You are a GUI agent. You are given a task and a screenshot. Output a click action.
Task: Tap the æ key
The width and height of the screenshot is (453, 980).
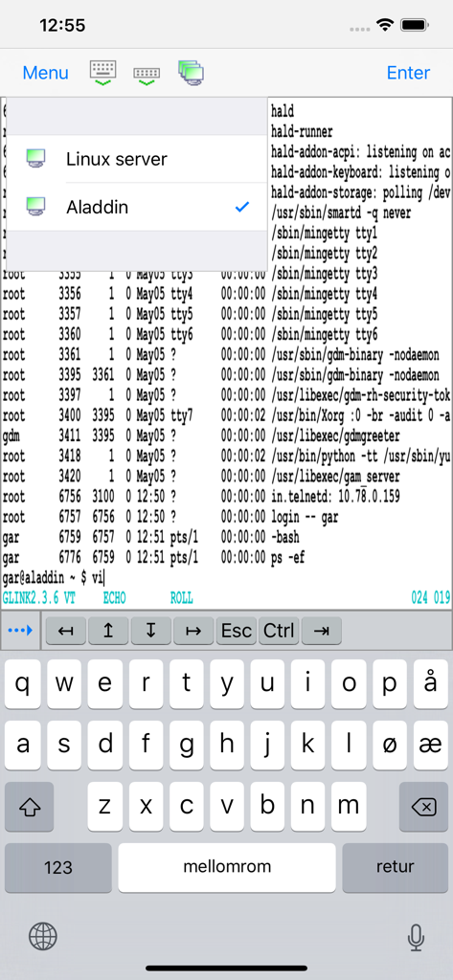click(x=430, y=745)
